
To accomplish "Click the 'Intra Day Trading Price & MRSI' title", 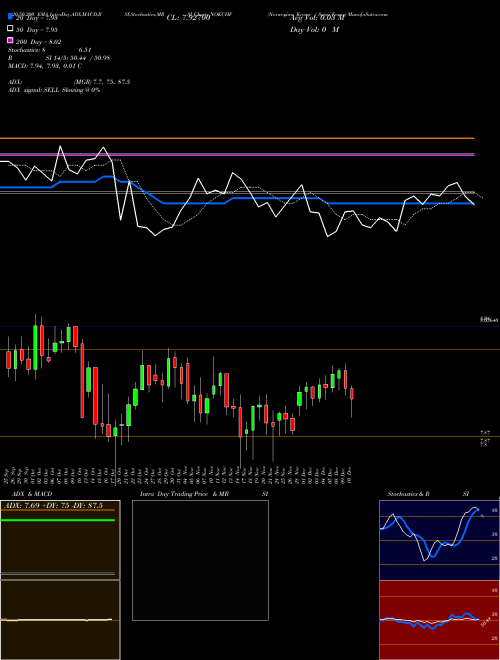I will [204, 494].
